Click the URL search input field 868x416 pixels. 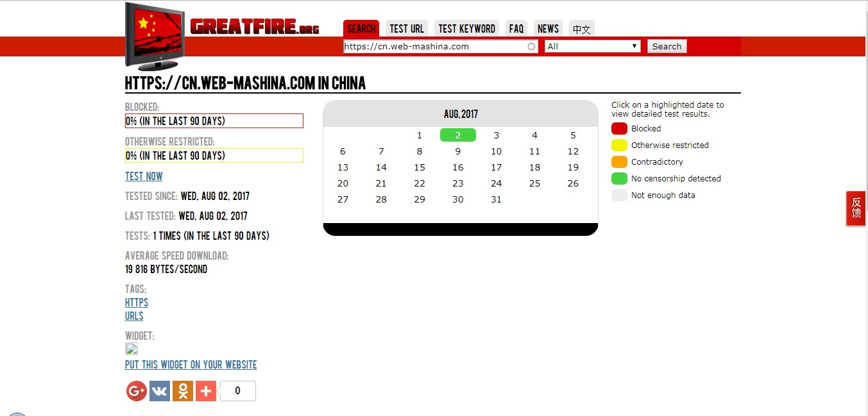441,46
